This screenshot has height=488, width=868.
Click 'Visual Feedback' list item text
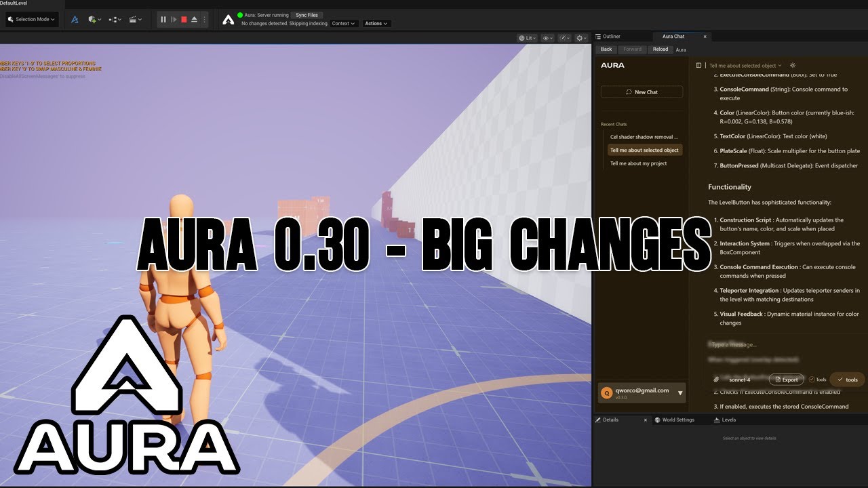(741, 314)
